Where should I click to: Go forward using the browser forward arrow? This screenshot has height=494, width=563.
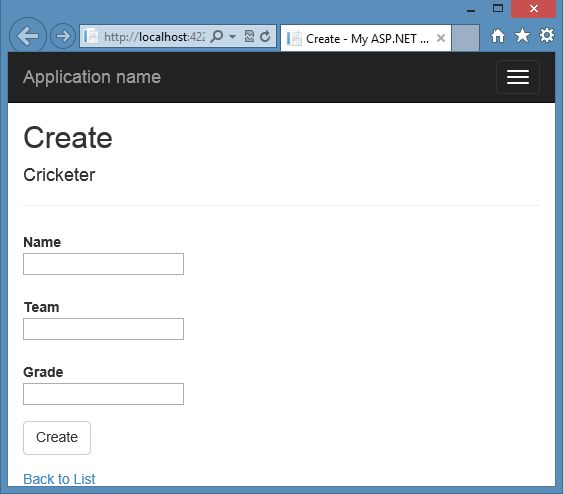click(x=63, y=36)
